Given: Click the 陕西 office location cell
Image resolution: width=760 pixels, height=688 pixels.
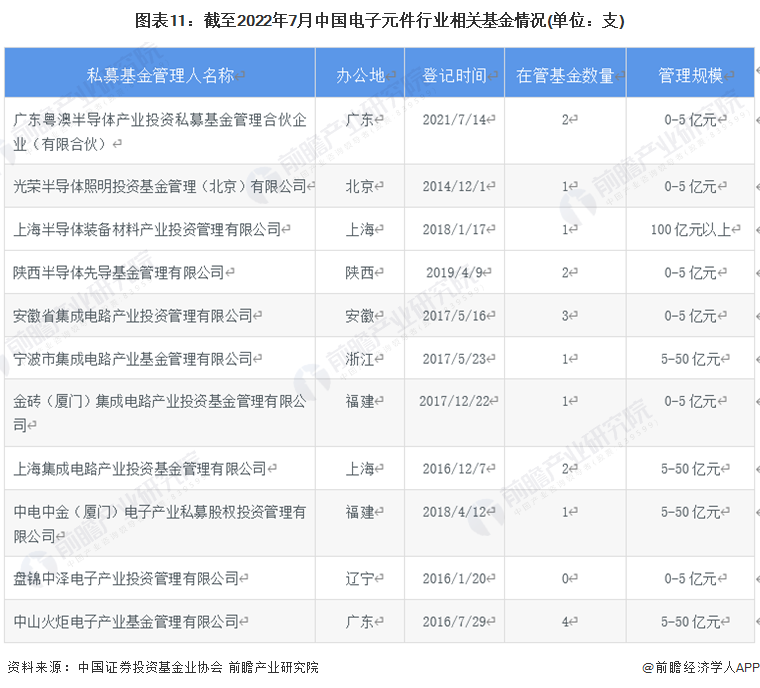Looking at the screenshot, I should (360, 272).
